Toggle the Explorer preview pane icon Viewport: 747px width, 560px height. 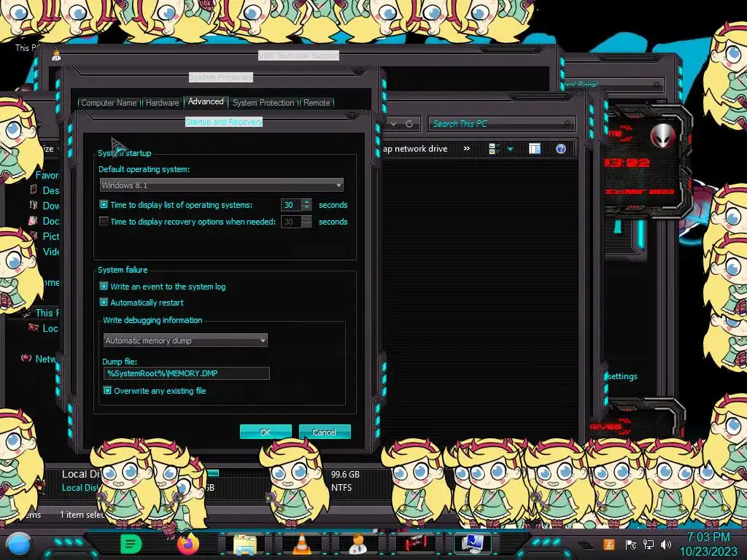click(x=535, y=149)
